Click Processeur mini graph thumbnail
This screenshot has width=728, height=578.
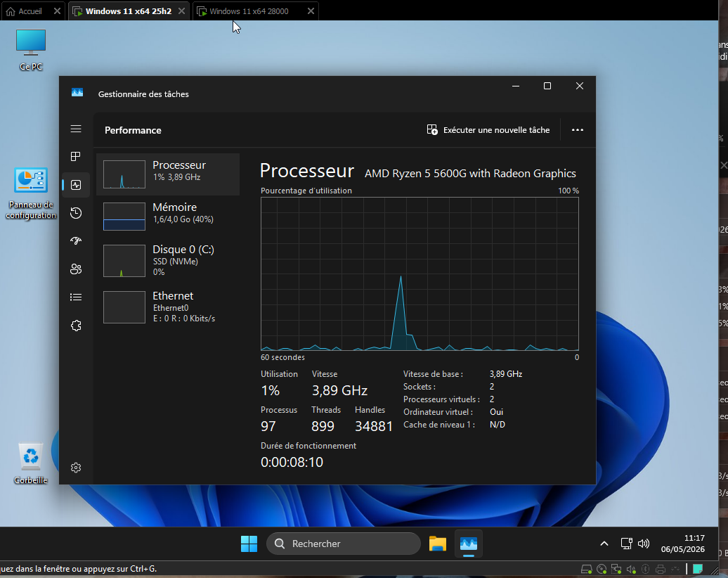point(124,174)
